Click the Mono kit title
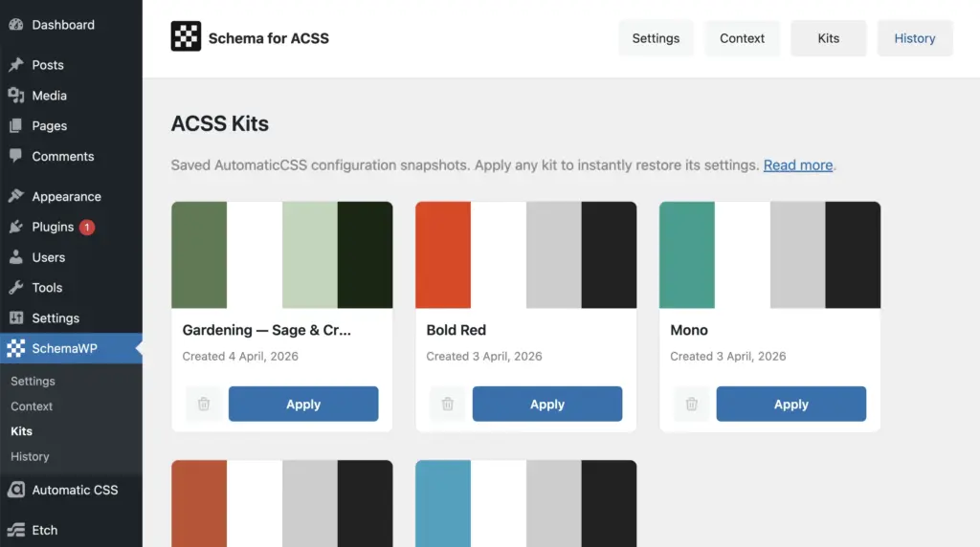Viewport: 980px width, 547px height. coord(689,330)
